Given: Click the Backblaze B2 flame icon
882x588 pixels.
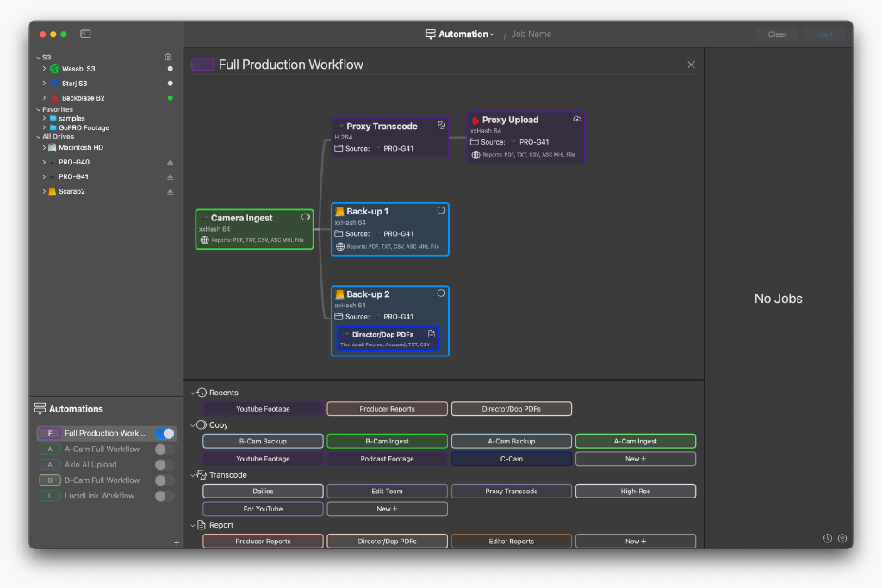Looking at the screenshot, I should 54,98.
